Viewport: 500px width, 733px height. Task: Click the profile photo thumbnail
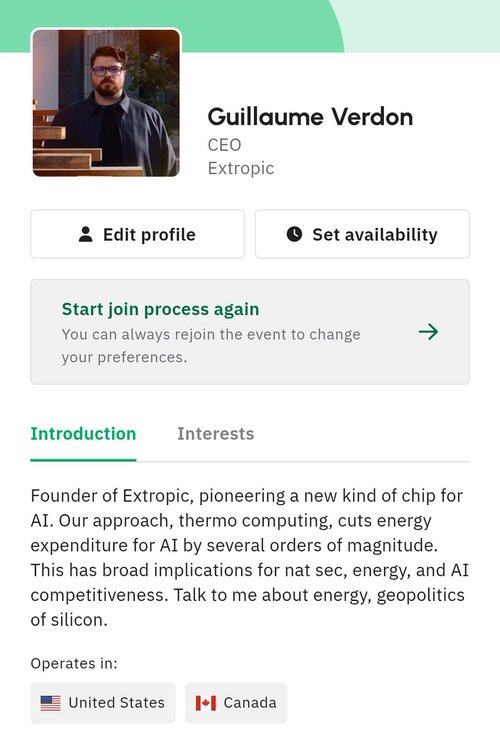106,103
